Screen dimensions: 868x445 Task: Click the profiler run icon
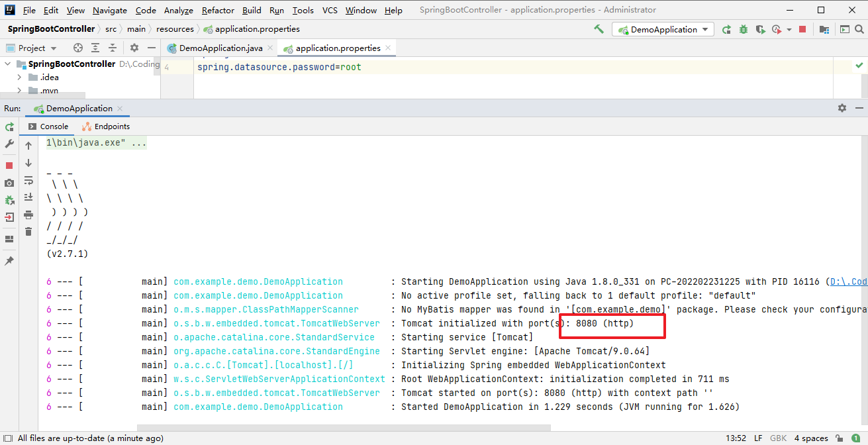pos(777,29)
